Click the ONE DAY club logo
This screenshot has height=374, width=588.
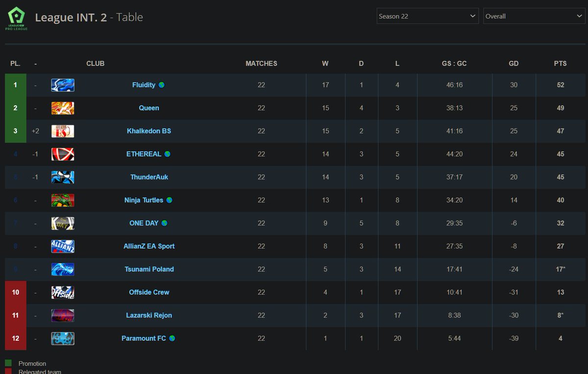(63, 223)
